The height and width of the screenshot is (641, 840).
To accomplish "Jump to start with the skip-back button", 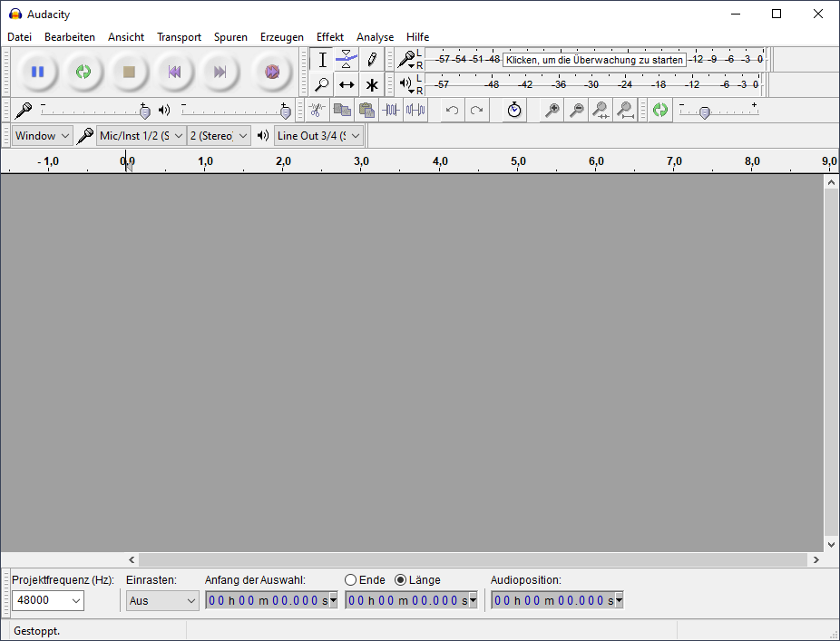I will pyautogui.click(x=174, y=72).
